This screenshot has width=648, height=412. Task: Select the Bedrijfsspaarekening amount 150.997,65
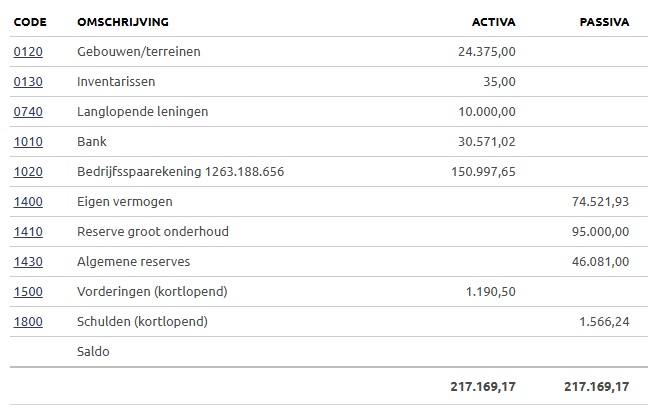pos(483,171)
